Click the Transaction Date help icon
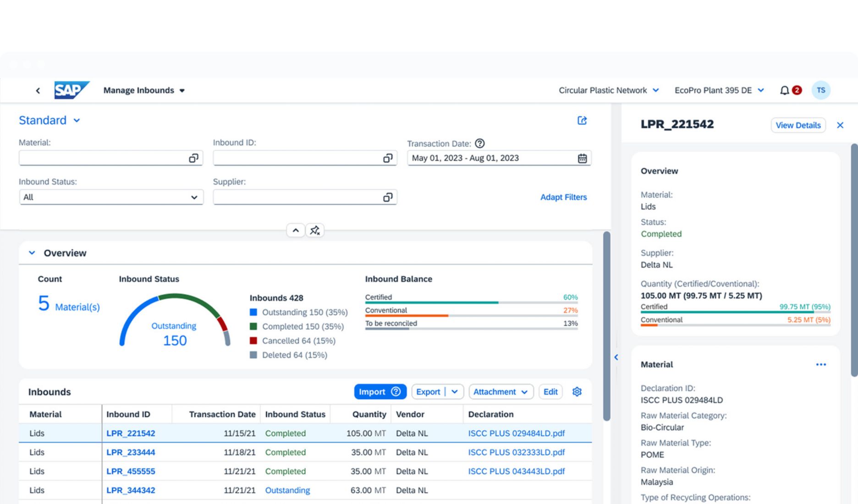 pos(479,143)
